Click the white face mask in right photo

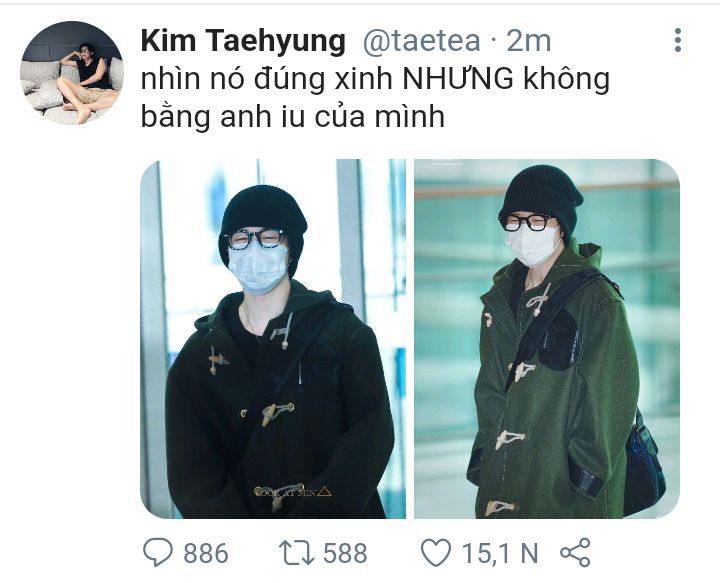tap(533, 246)
